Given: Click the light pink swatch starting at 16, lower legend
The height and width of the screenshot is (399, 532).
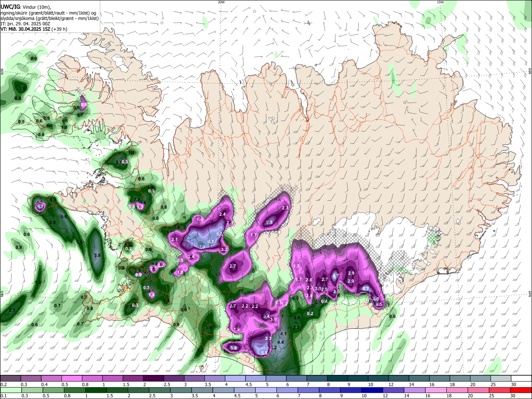Looking at the screenshot, I should (435, 390).
